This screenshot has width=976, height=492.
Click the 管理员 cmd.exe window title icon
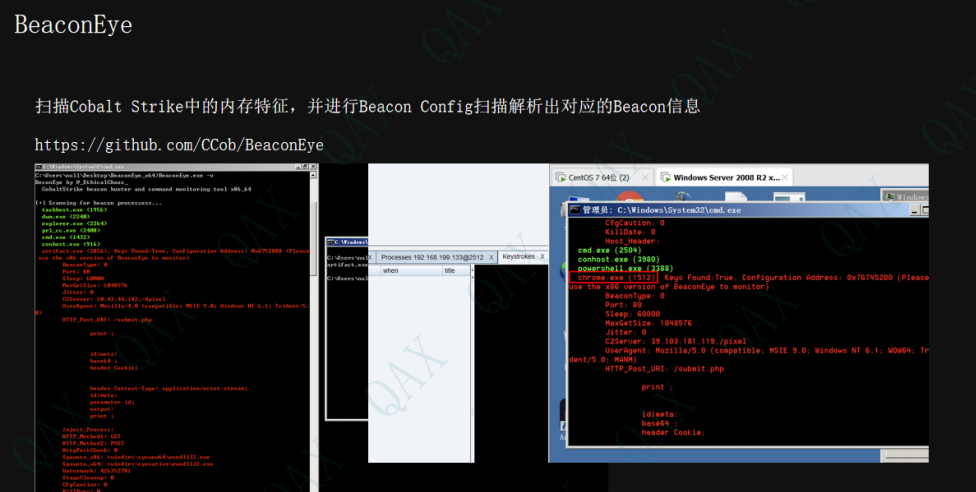[574, 211]
